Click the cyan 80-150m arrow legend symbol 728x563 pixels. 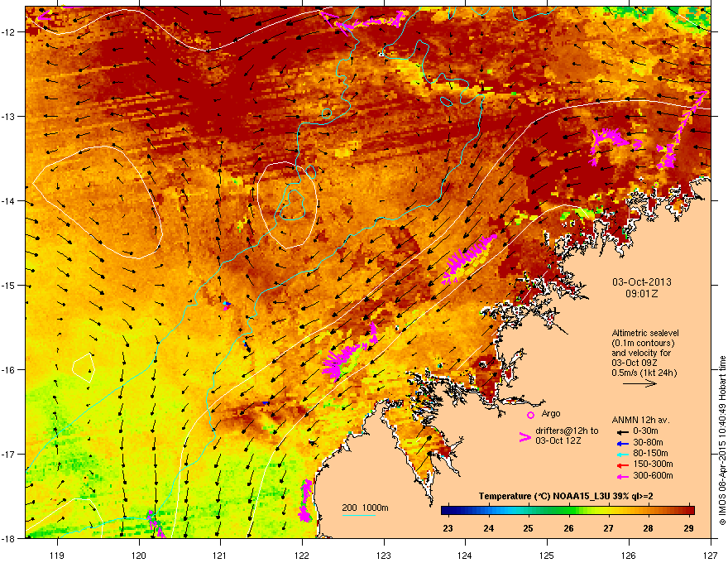point(622,455)
